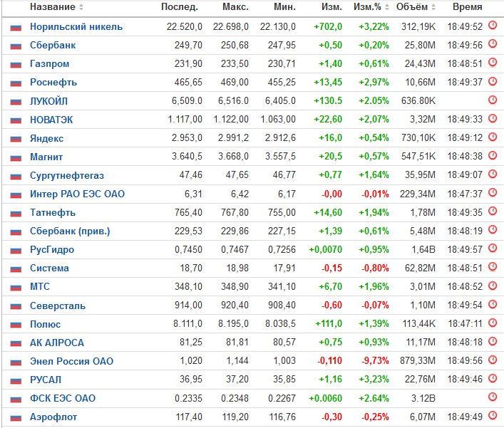Open the Татнефть stock link
This screenshot has width=504, height=428.
(x=53, y=212)
